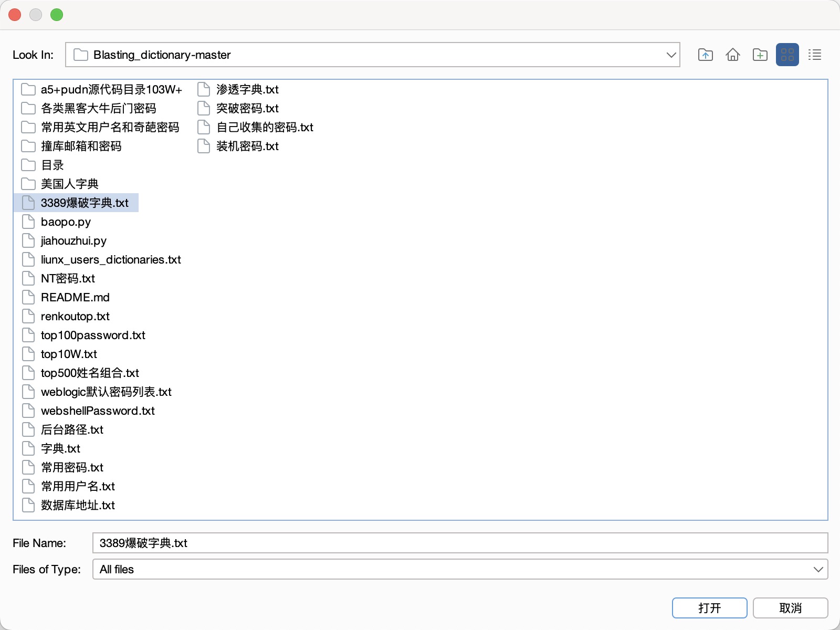Select the 撞库邮箱和密码 folder icon
Image resolution: width=840 pixels, height=630 pixels.
[28, 146]
